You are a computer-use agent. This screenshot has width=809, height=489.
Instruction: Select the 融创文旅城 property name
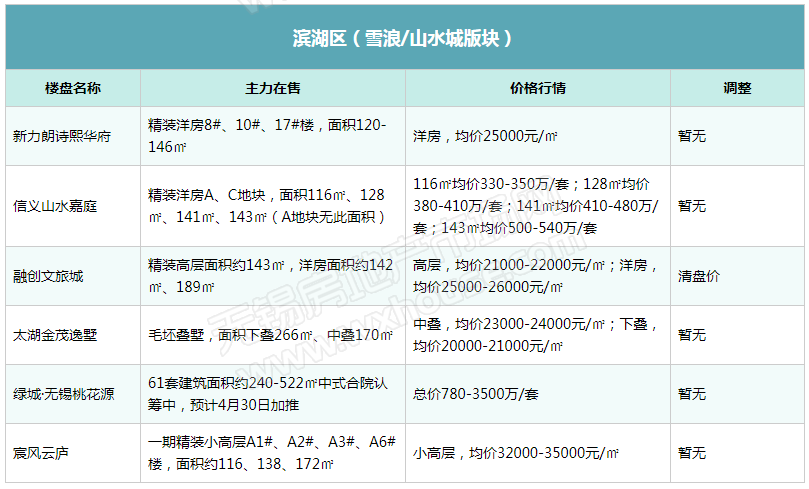48,276
